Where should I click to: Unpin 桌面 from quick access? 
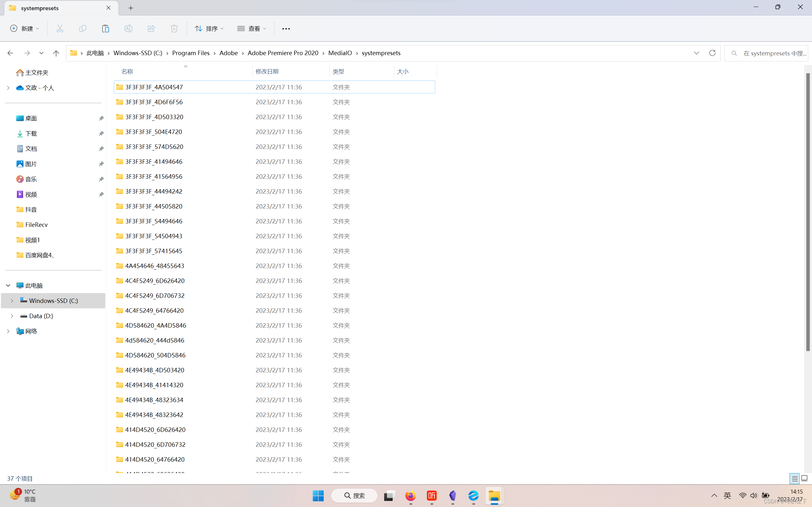(x=101, y=119)
